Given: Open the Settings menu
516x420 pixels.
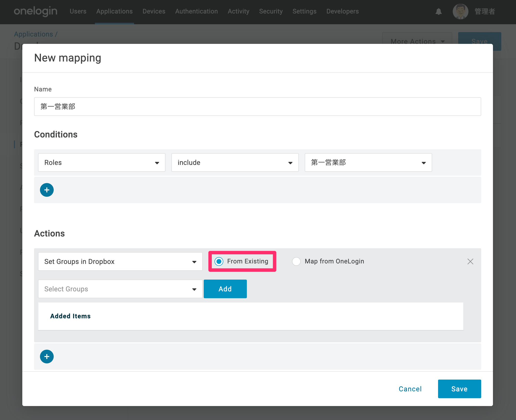Looking at the screenshot, I should pos(304,11).
